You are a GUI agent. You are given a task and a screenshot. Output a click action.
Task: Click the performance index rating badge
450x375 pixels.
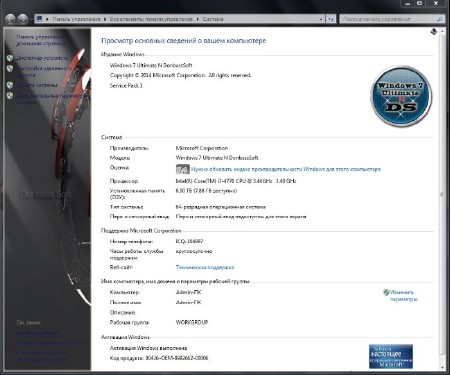point(182,169)
